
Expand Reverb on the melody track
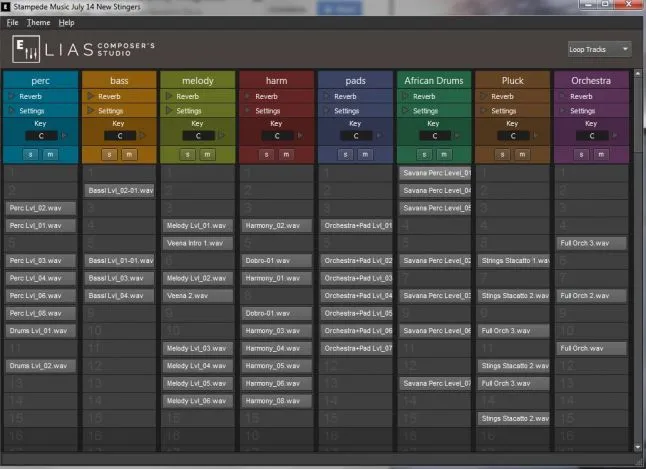click(x=169, y=96)
